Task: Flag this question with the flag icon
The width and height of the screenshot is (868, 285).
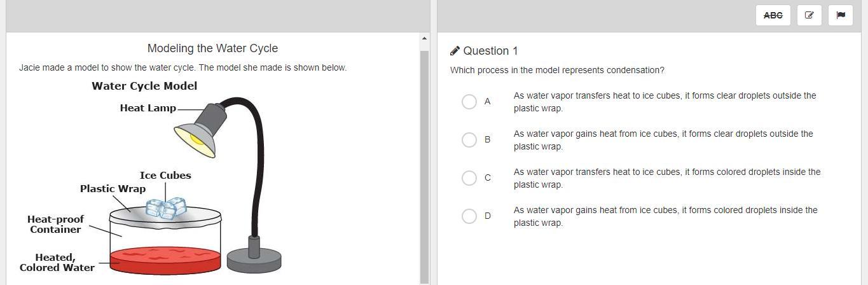Action: tap(841, 15)
